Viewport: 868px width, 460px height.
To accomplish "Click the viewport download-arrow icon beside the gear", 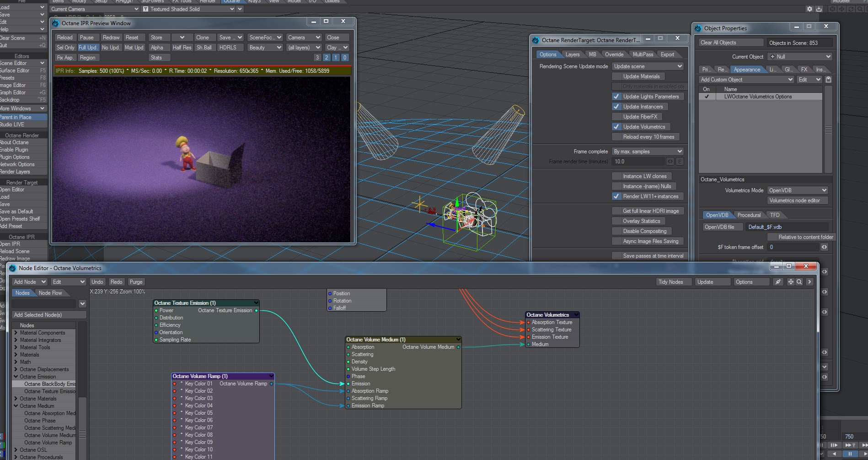I will point(819,9).
